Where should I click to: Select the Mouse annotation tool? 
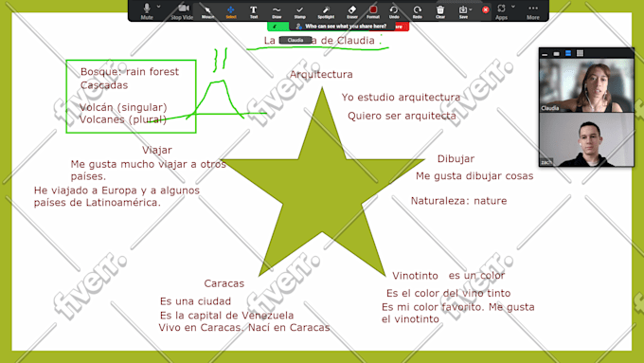coord(207,11)
